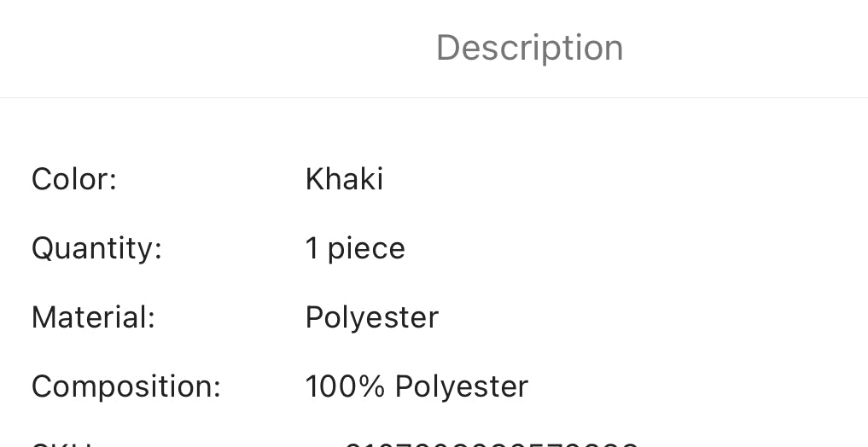Click the letter K of Khaki

[315, 179]
